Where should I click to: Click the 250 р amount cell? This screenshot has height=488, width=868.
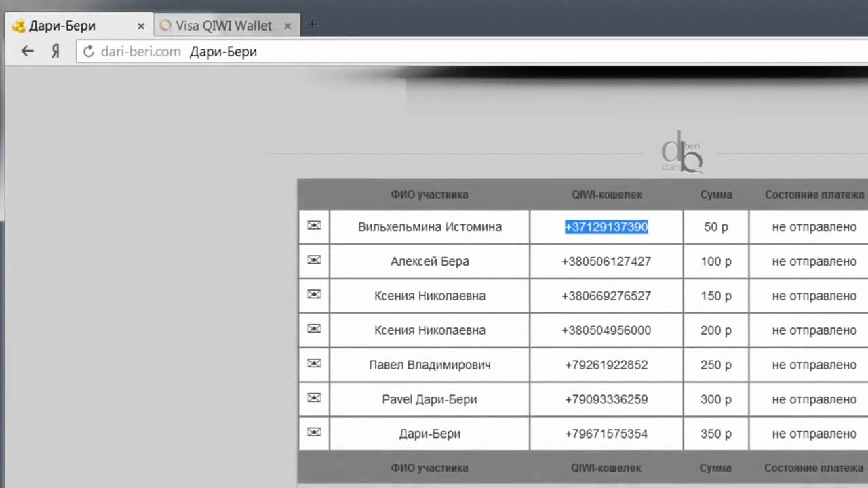point(716,365)
